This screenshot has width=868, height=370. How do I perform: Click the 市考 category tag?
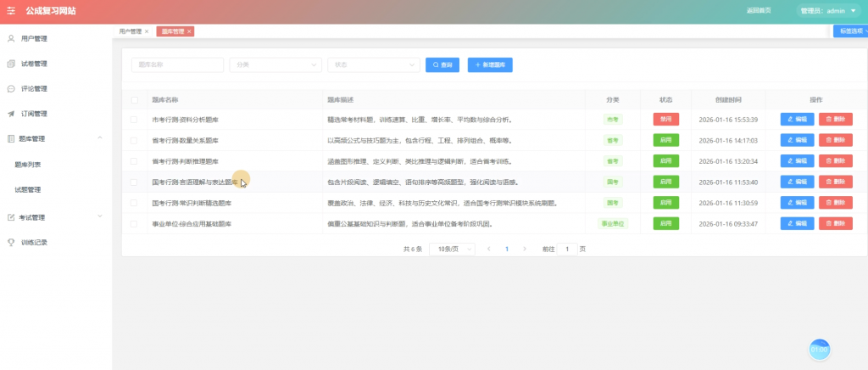pyautogui.click(x=613, y=119)
